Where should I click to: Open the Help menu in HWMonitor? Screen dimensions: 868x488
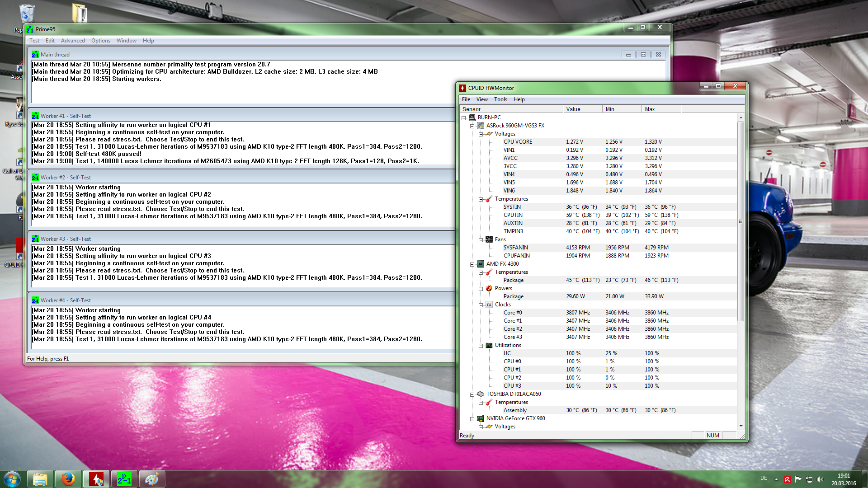(x=519, y=99)
